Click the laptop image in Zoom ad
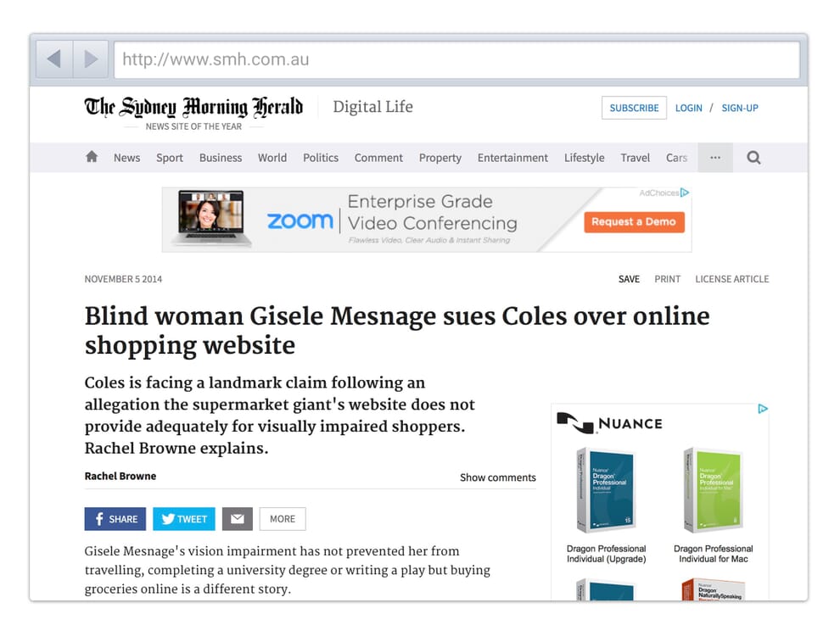The image size is (840, 642). pos(212,217)
